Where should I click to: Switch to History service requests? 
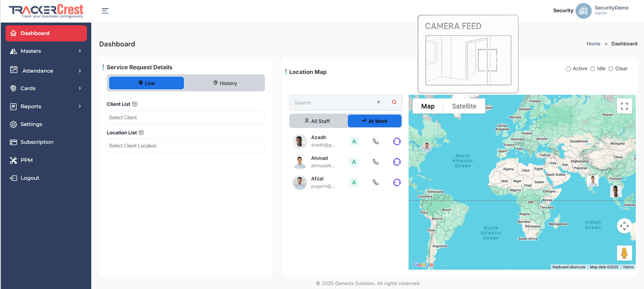click(225, 83)
